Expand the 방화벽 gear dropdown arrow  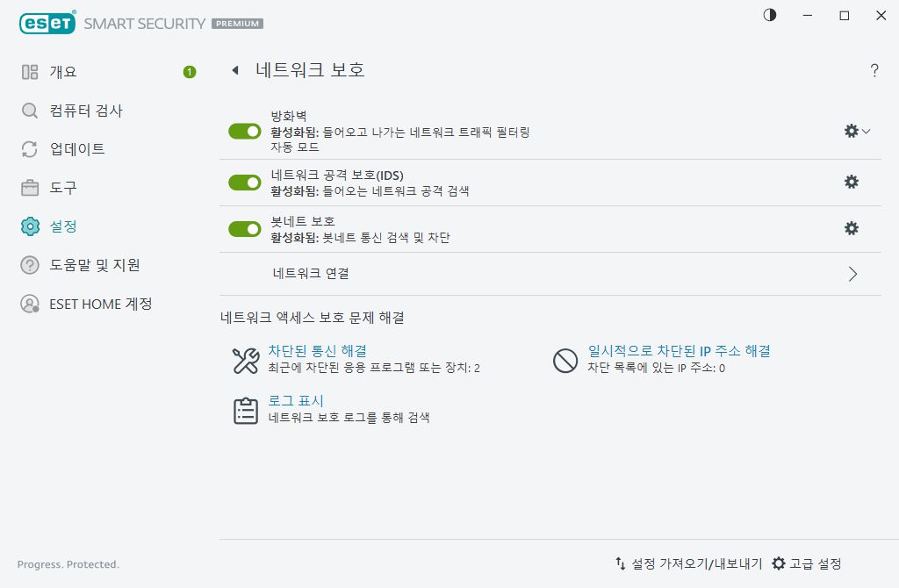[x=865, y=131]
